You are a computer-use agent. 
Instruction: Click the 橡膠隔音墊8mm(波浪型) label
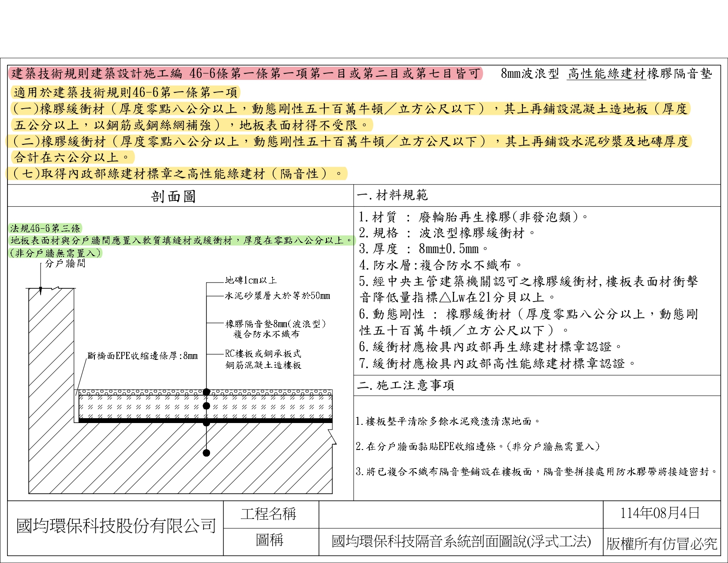coord(276,324)
